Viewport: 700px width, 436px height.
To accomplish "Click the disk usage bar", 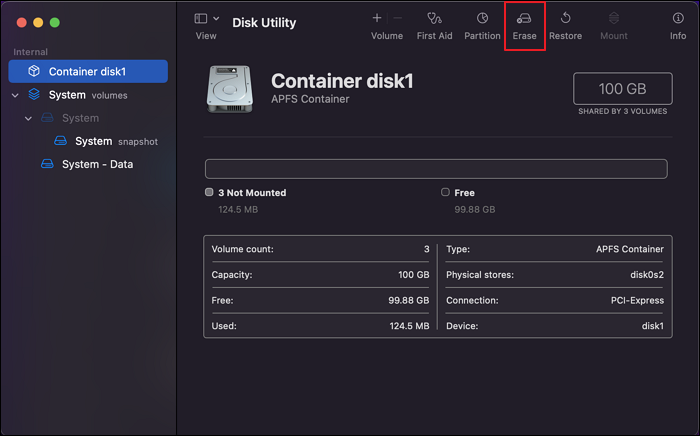I will click(435, 168).
